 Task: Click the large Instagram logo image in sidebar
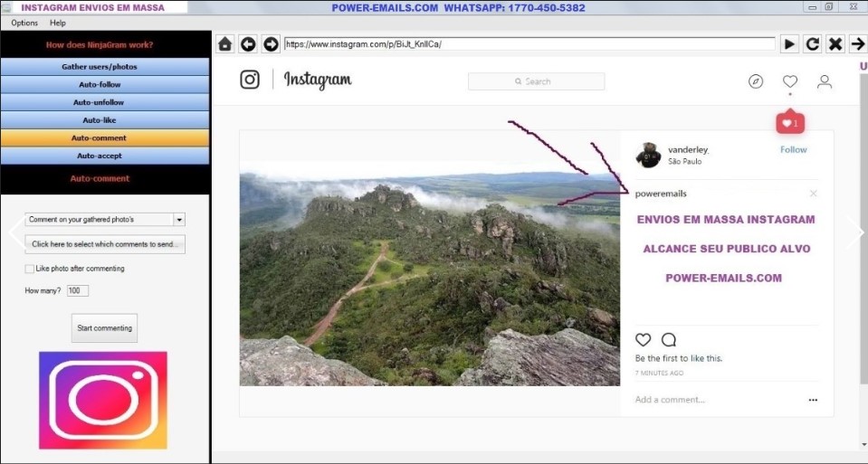coord(103,400)
